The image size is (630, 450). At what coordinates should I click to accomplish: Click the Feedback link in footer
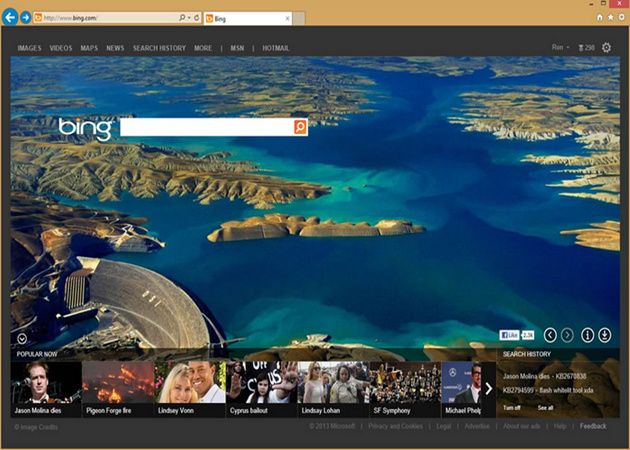coord(593,426)
